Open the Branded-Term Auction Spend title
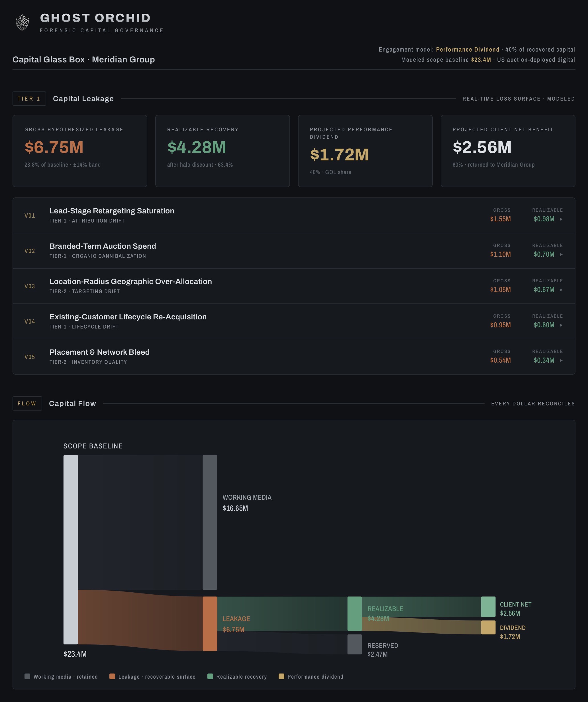Screen dimensions: 588x702 coord(103,246)
